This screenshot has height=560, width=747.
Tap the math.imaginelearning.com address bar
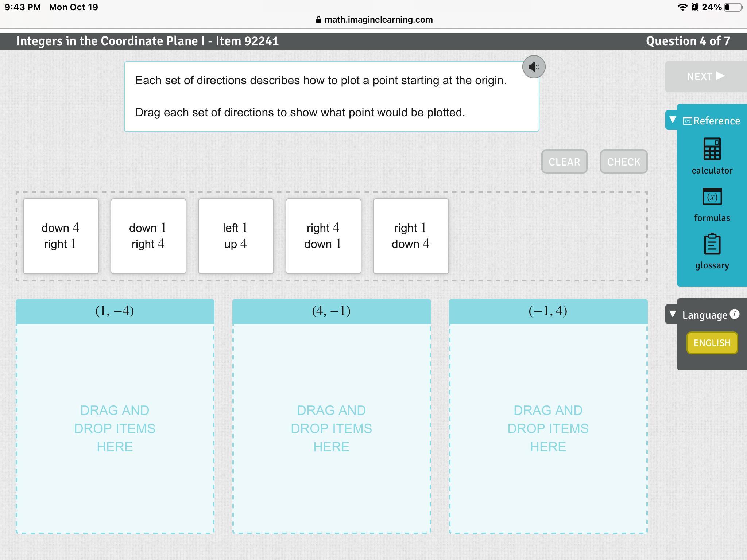point(378,20)
